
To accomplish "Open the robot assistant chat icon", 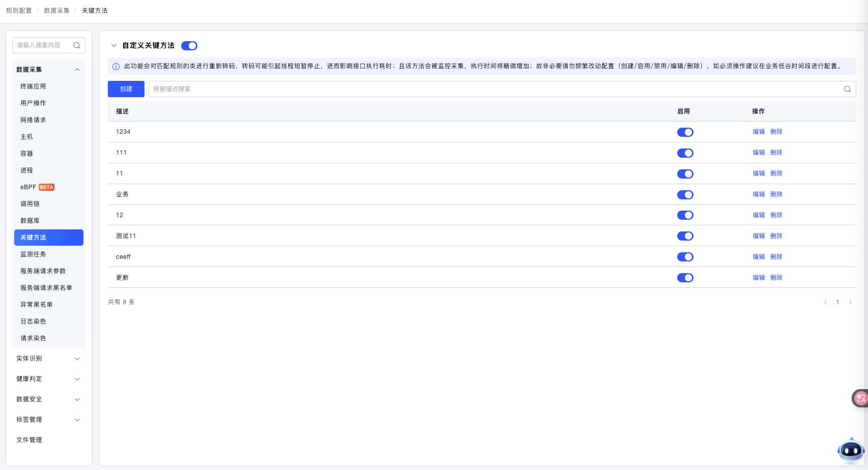I will click(851, 450).
